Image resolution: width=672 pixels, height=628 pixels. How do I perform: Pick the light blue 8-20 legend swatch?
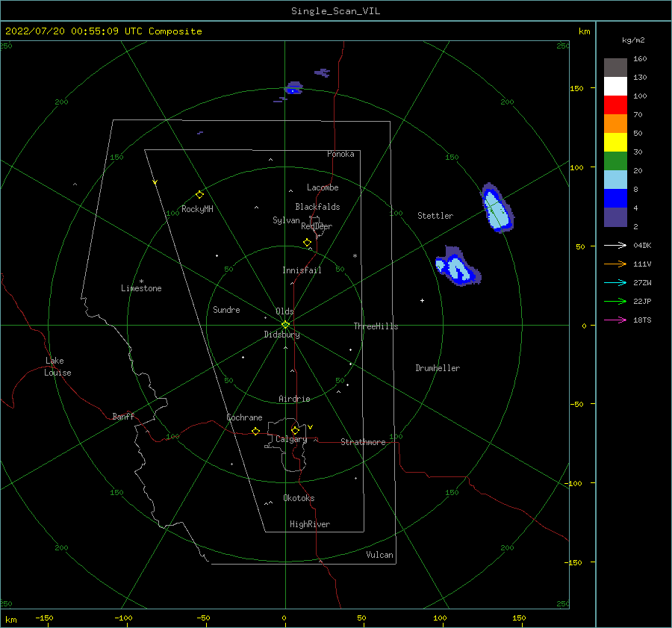pos(615,180)
